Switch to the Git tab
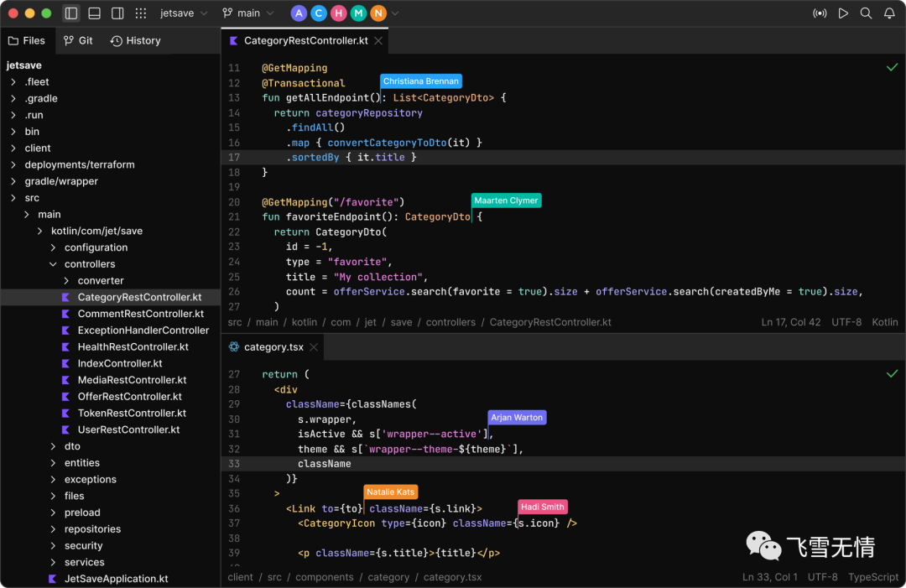 point(78,40)
